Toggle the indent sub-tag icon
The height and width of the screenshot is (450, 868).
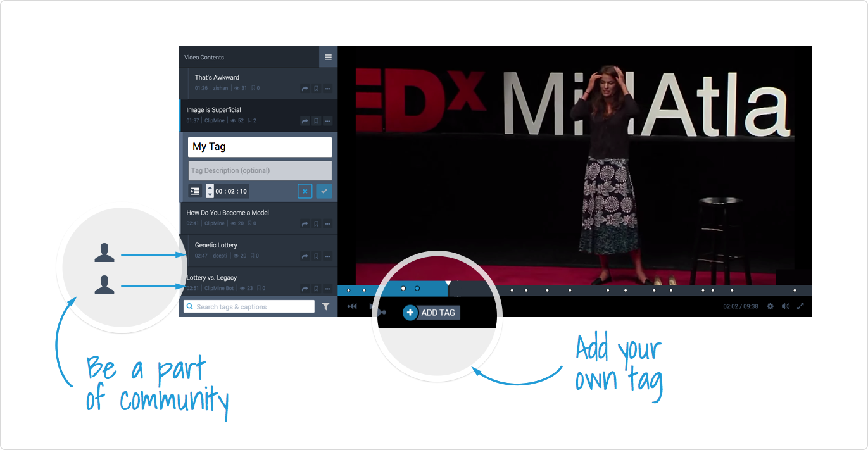coord(195,191)
